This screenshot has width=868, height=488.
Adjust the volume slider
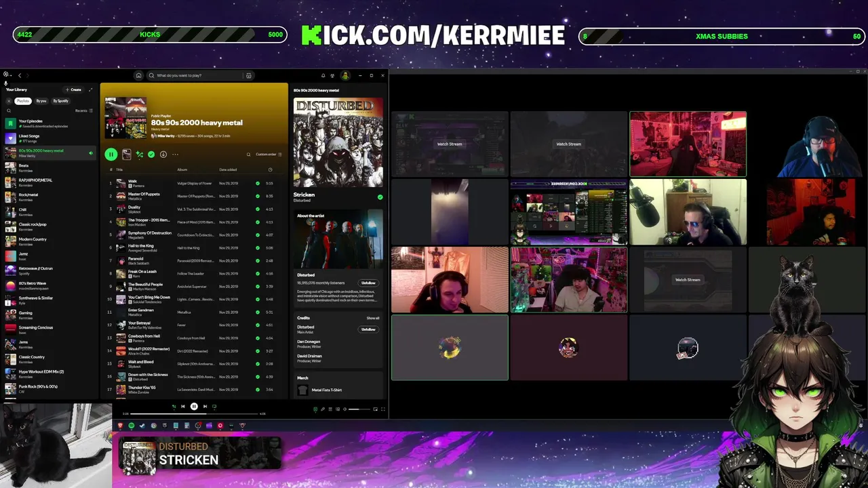[359, 409]
